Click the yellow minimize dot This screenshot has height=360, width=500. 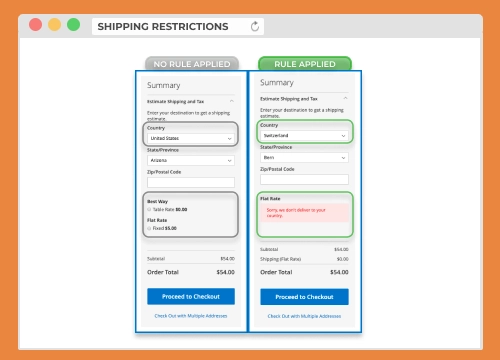click(54, 25)
